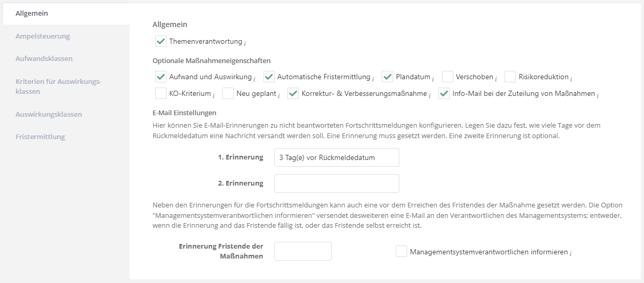
Task: Tick Managementsystemverantwortlichen informieren checkbox
Action: point(401,252)
